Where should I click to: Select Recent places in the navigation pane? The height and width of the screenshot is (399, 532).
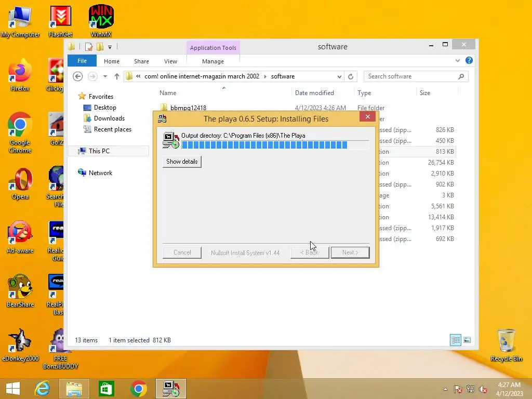pyautogui.click(x=113, y=129)
